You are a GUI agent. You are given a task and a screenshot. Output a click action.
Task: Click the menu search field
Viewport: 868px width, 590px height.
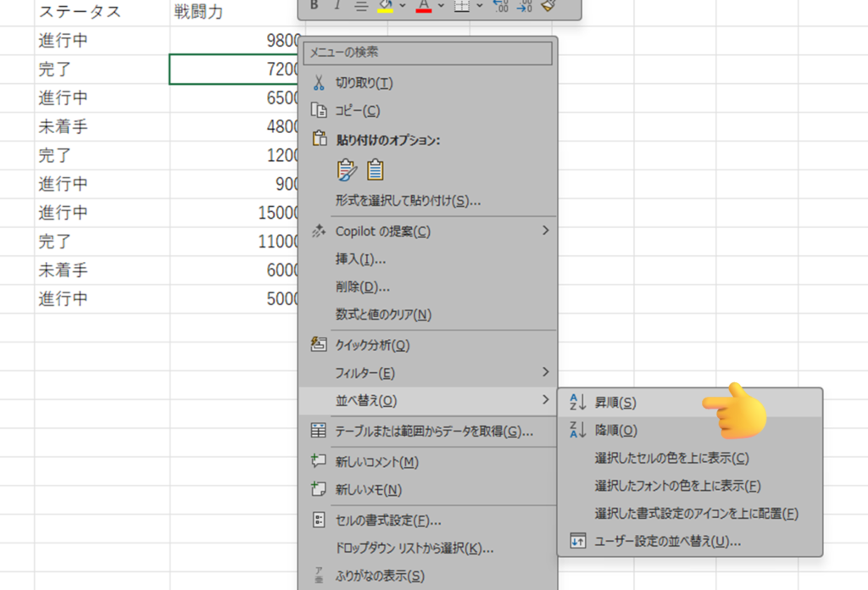[x=428, y=53]
